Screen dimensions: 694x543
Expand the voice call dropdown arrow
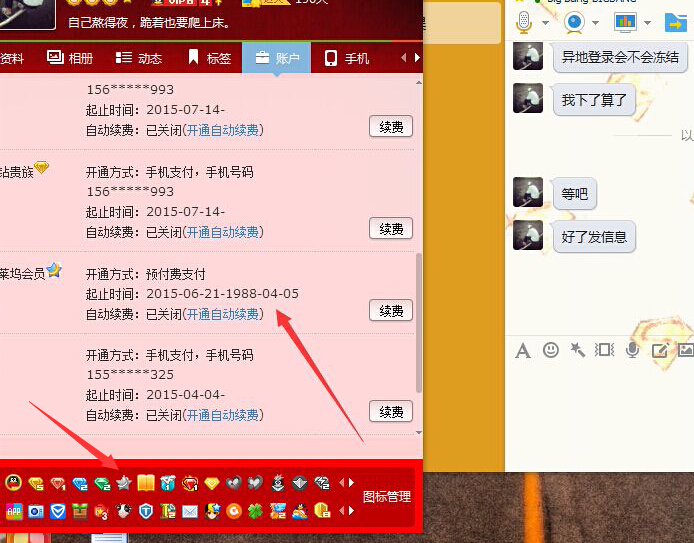click(x=545, y=23)
